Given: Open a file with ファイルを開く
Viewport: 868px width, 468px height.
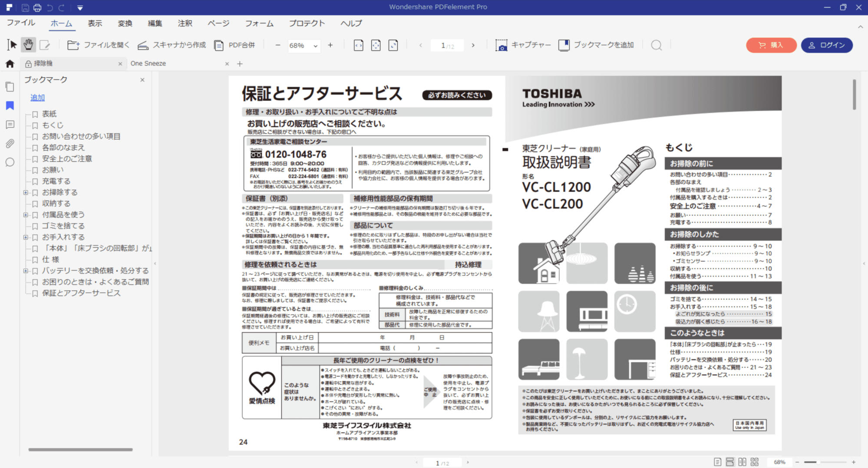Looking at the screenshot, I should pos(99,45).
